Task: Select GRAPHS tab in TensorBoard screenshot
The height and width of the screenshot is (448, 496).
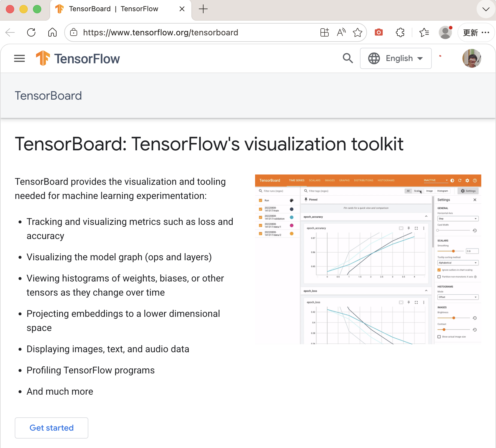Action: click(x=344, y=180)
